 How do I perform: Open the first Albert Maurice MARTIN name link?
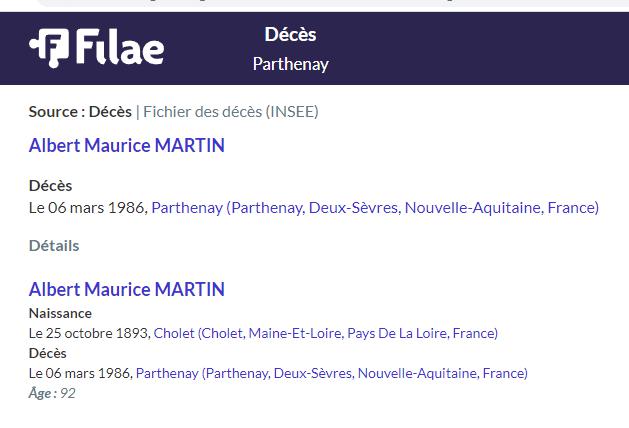(127, 145)
